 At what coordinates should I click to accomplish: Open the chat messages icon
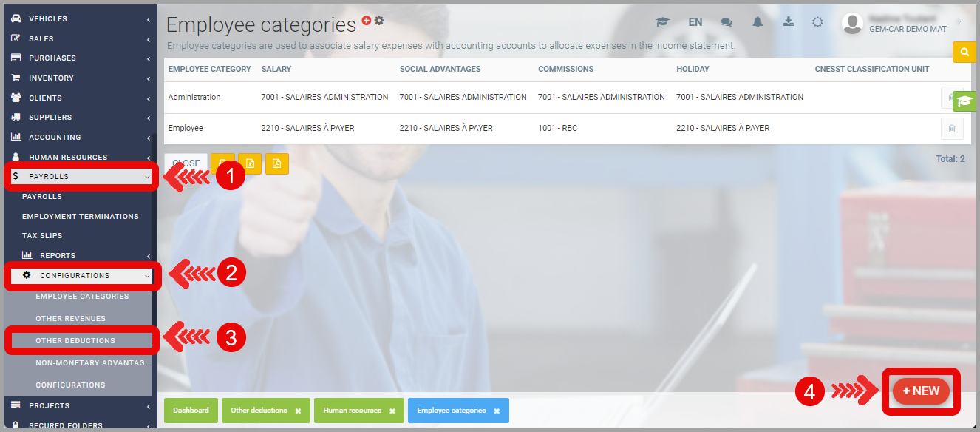click(727, 22)
